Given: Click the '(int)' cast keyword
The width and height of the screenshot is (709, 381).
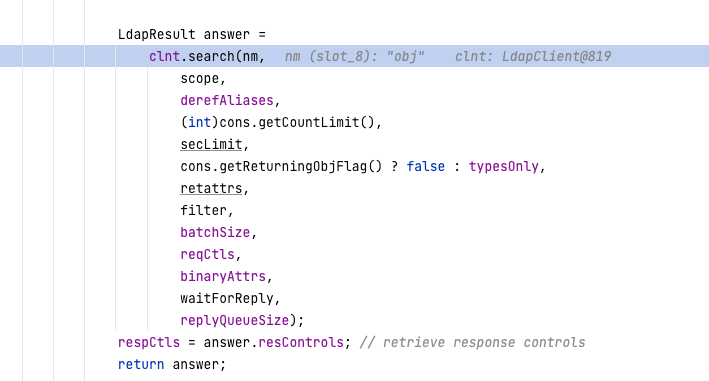Looking at the screenshot, I should [199, 122].
